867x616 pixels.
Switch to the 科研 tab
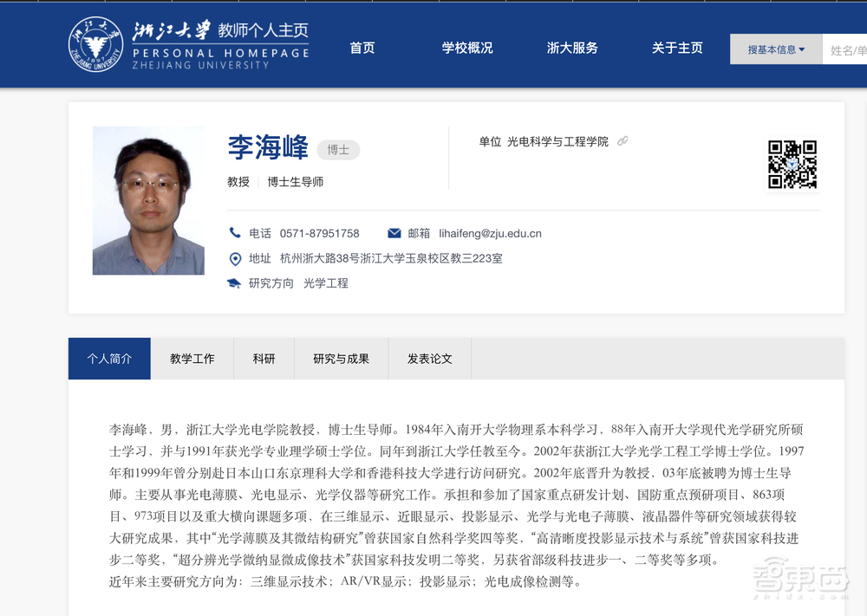click(x=264, y=359)
